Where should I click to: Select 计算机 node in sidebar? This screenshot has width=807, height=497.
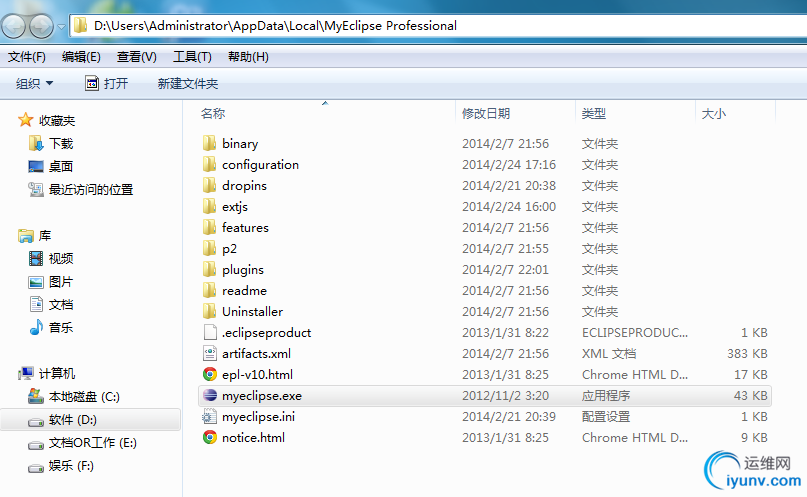point(57,374)
